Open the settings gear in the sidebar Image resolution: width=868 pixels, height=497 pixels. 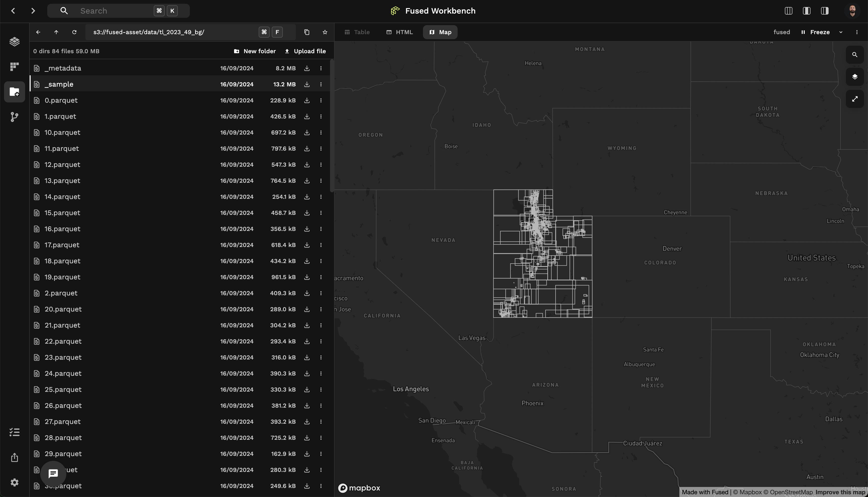click(14, 482)
